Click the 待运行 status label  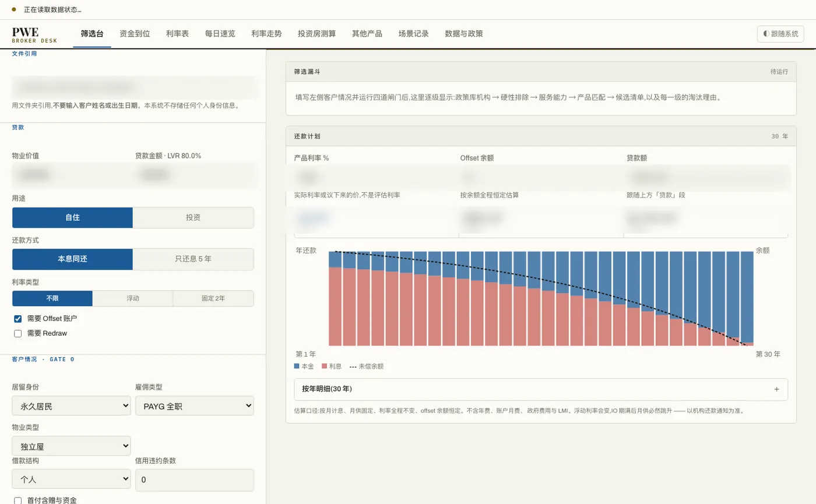click(779, 72)
